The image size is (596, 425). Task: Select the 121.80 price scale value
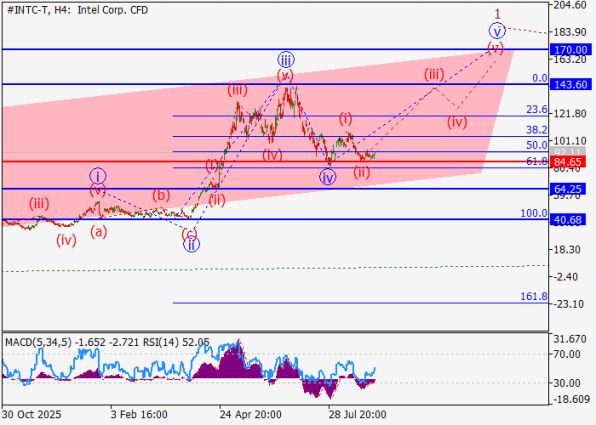coord(570,113)
